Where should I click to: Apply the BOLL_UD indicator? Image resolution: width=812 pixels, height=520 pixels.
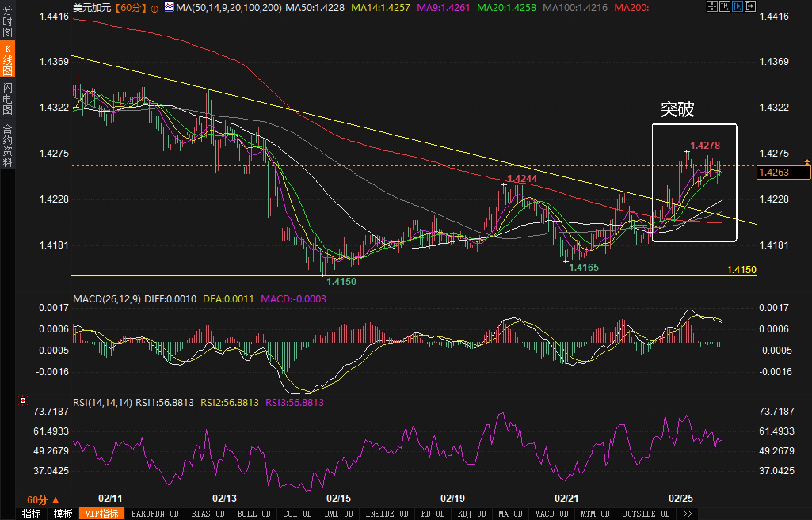(x=254, y=514)
